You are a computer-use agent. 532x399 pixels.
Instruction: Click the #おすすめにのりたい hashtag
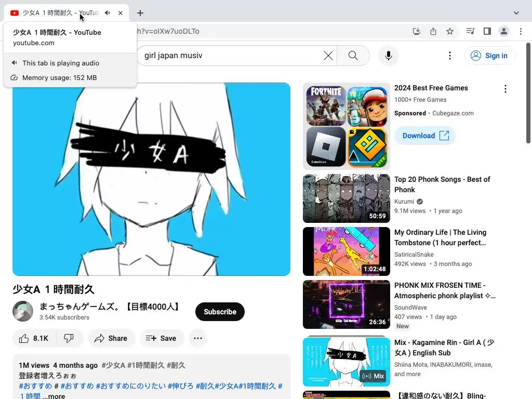[x=131, y=386]
